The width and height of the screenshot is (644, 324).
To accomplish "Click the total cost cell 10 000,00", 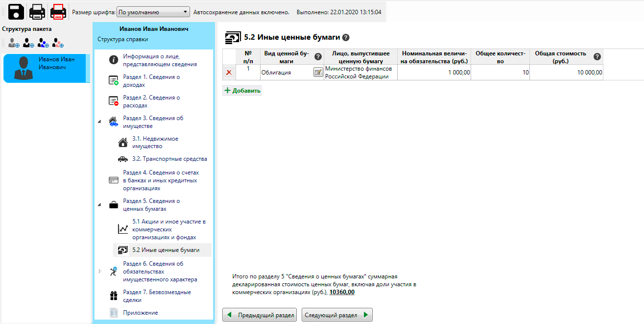I will (x=566, y=73).
